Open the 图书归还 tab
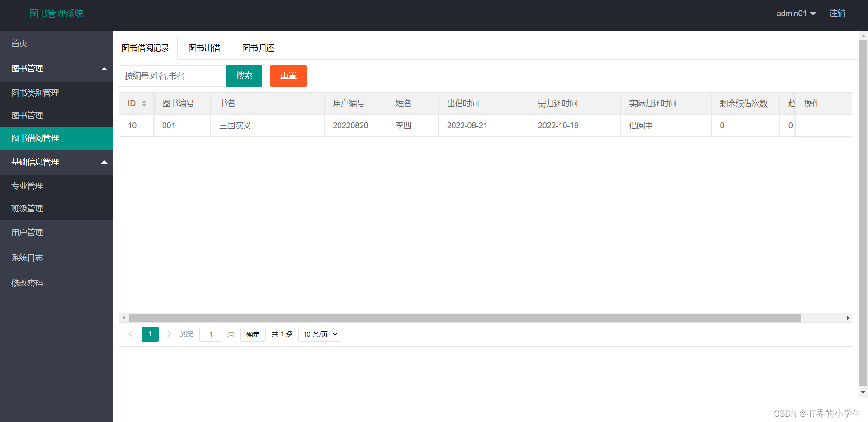This screenshot has height=422, width=868. tap(258, 47)
